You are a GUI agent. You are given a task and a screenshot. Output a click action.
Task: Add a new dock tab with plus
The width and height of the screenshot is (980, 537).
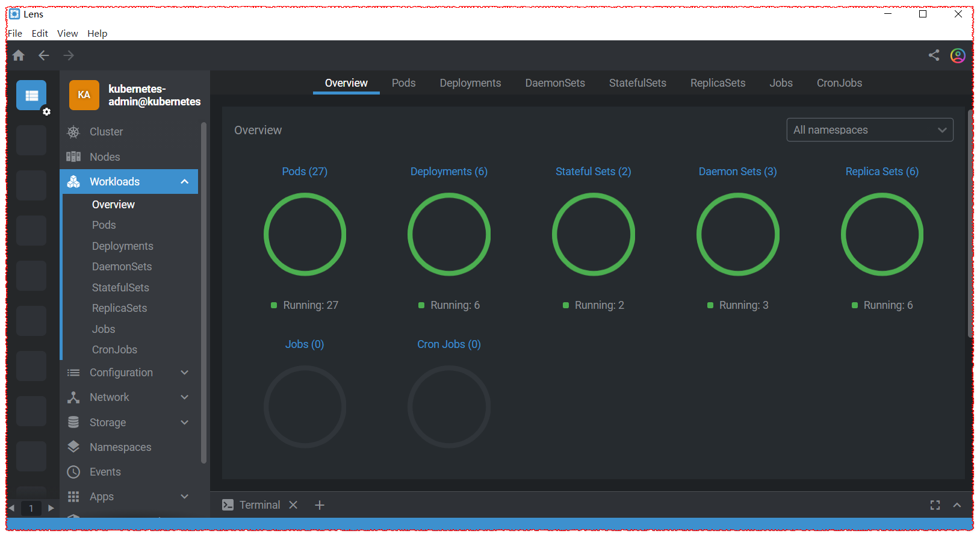coord(320,505)
